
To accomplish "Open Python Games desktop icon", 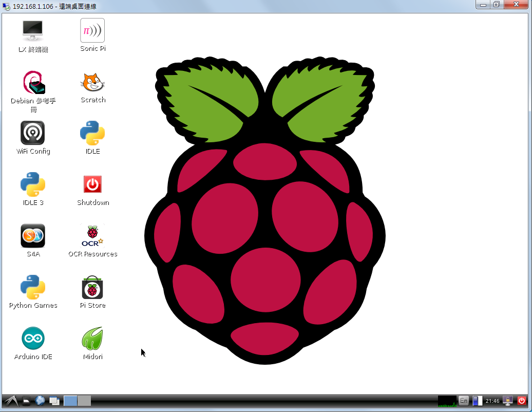I will tap(33, 288).
